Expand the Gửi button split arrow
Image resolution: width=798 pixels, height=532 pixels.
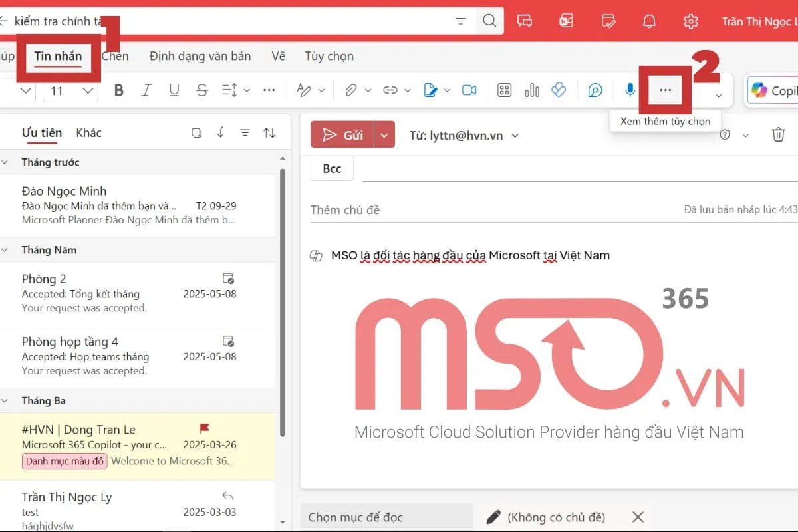[384, 134]
